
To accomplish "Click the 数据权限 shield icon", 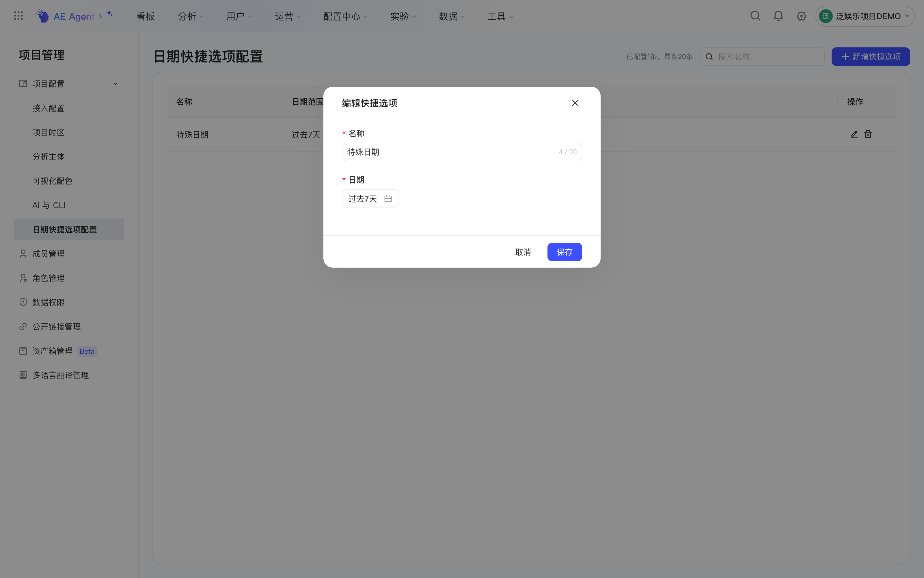I will coord(23,302).
